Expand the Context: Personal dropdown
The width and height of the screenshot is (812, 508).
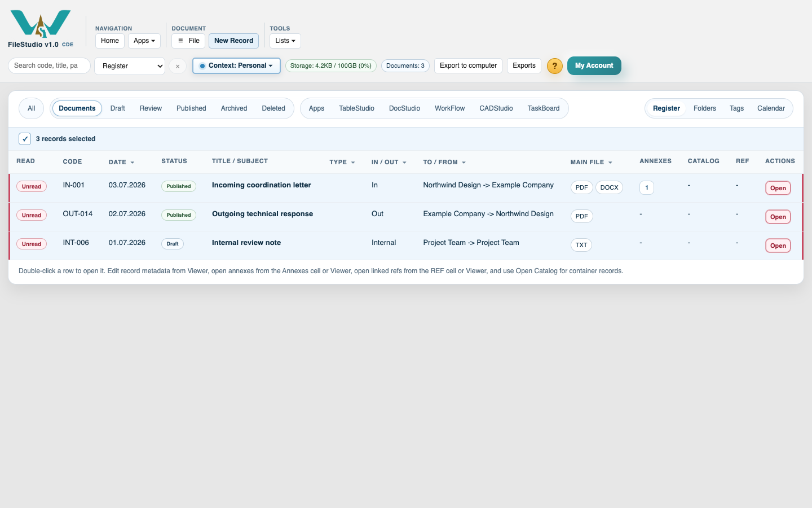236,65
